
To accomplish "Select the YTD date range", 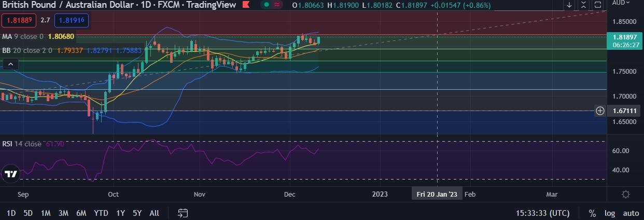I will pyautogui.click(x=101, y=213).
